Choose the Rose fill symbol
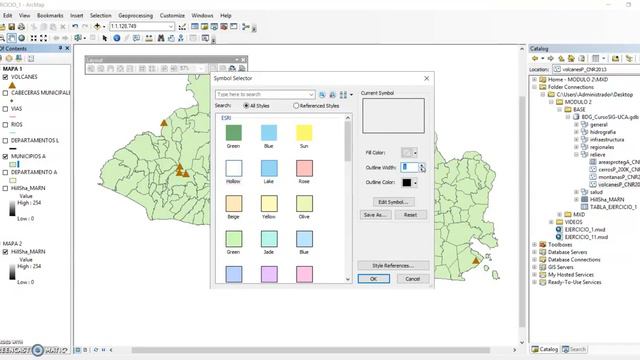The image size is (640, 360). coord(304,168)
